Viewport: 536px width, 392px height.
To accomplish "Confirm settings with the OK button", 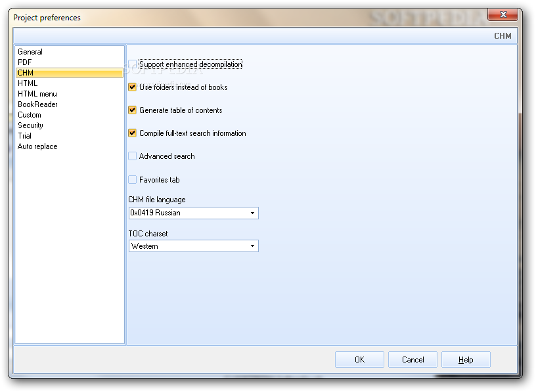I will point(359,360).
